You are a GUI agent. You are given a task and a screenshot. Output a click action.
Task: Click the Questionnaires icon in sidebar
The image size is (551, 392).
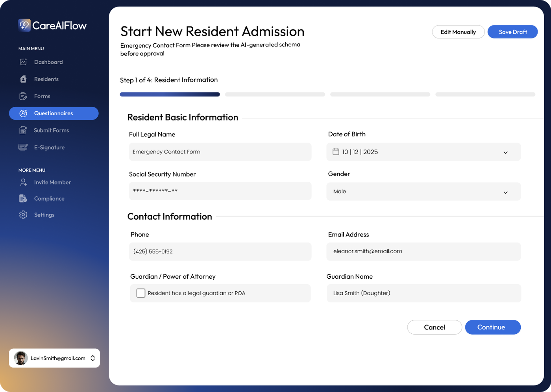pyautogui.click(x=23, y=113)
